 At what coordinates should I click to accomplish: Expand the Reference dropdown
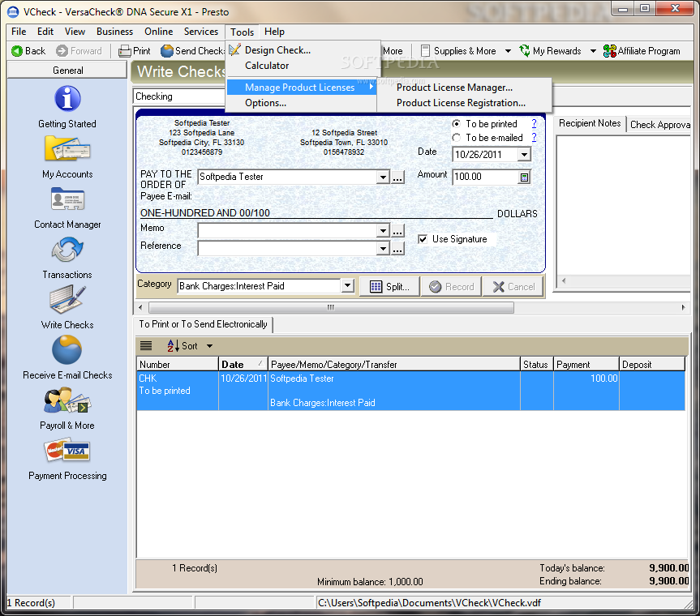pyautogui.click(x=383, y=249)
